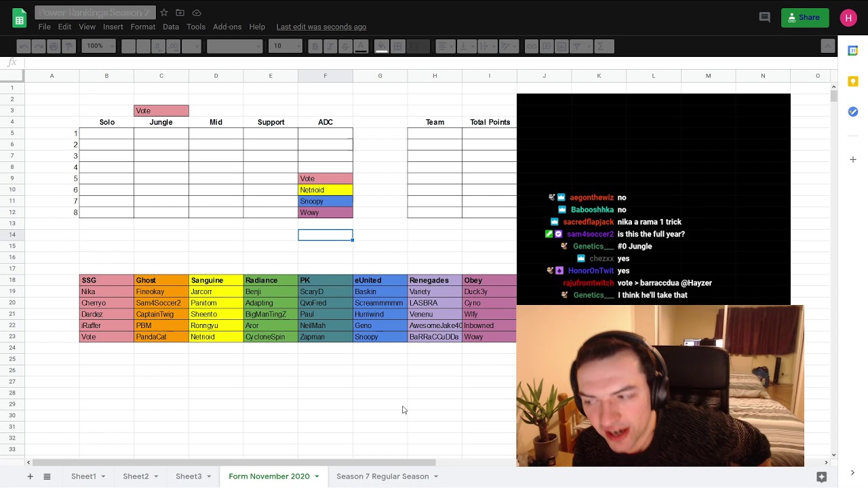Viewport: 868px width, 488px height.
Task: Open the text color picker
Action: point(361,46)
